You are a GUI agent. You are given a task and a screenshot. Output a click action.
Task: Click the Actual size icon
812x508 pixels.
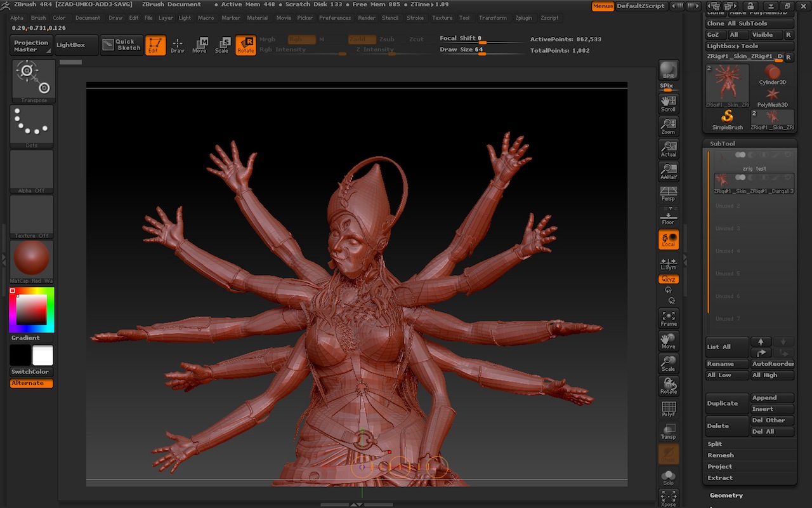point(668,149)
